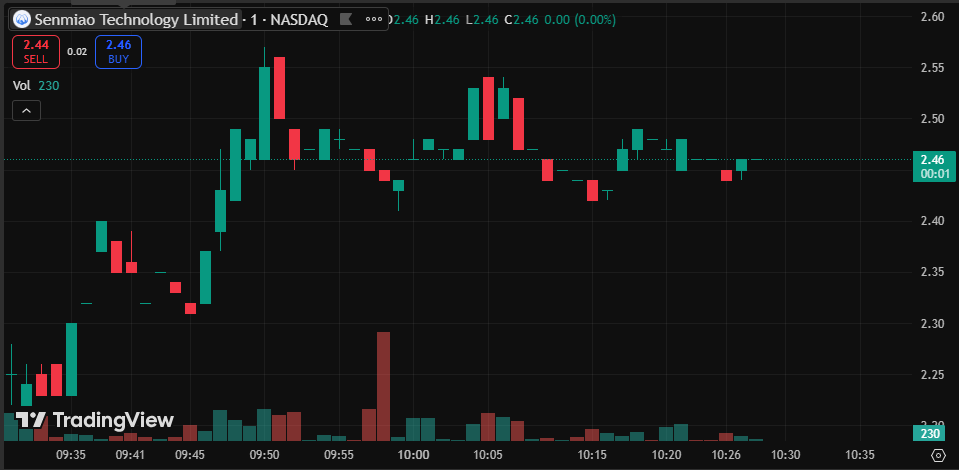The width and height of the screenshot is (959, 470).
Task: Click the 2.50 price axis label
Action: click(933, 119)
